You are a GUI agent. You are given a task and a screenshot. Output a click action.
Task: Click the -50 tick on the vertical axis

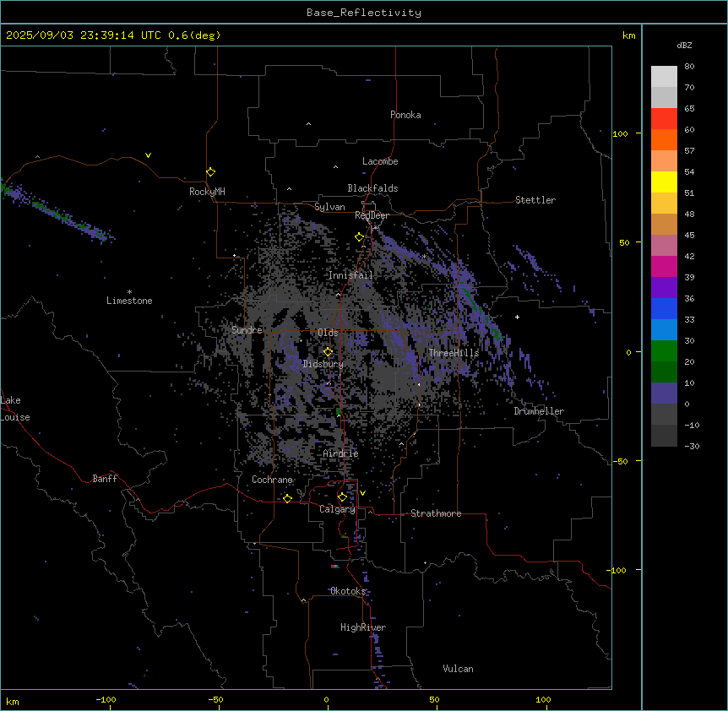pyautogui.click(x=620, y=461)
